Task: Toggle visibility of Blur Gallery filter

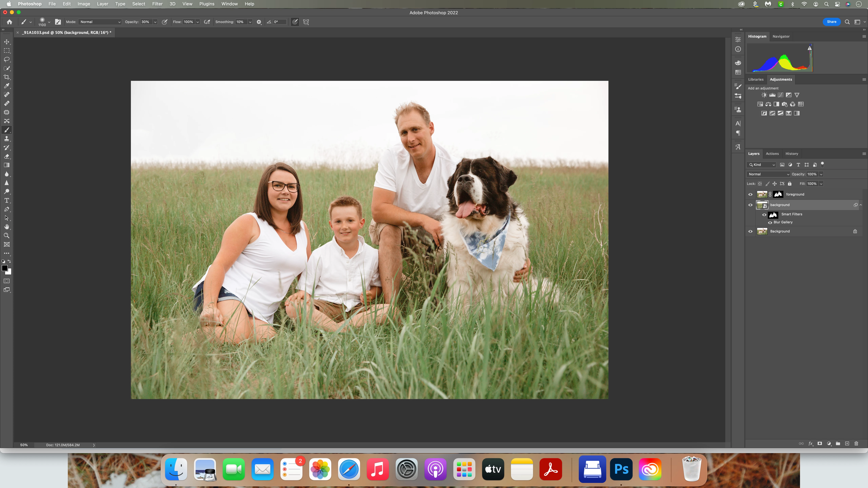Action: coord(770,222)
